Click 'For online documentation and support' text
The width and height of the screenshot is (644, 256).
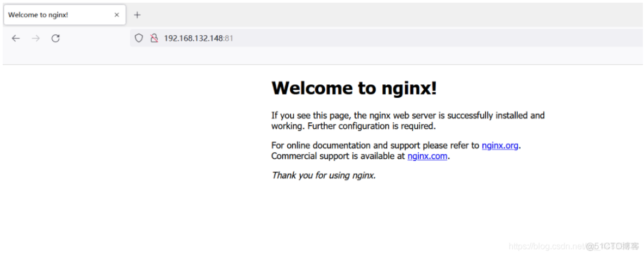click(346, 145)
